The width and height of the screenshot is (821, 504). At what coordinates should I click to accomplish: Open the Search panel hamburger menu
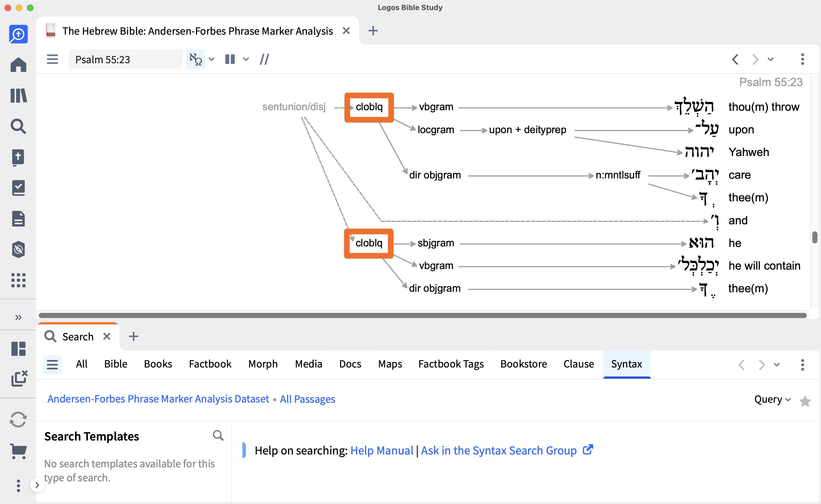point(52,364)
